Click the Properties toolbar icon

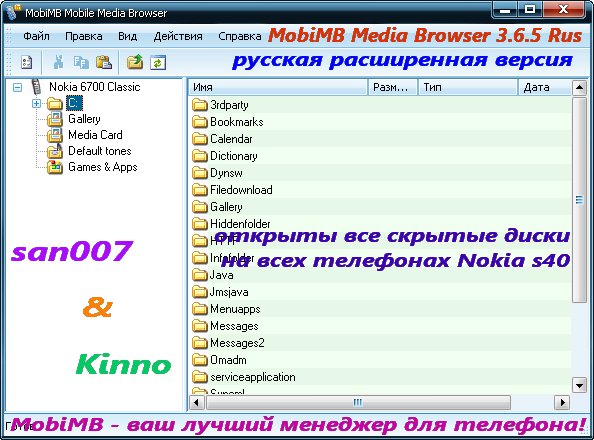pos(27,62)
